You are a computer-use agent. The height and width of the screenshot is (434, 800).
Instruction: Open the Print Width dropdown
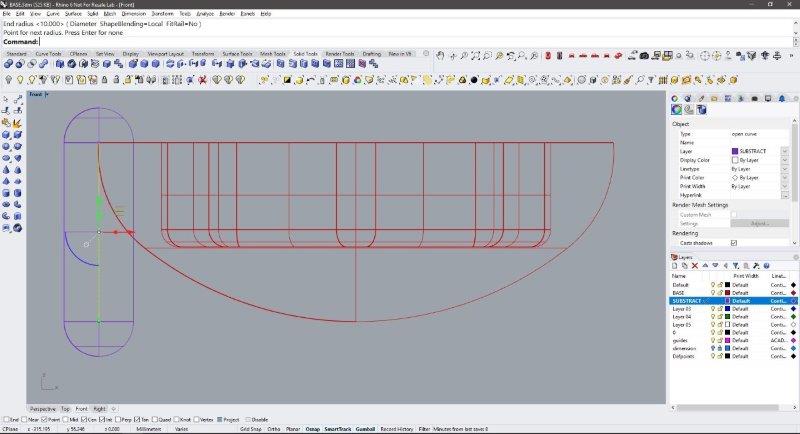[785, 186]
